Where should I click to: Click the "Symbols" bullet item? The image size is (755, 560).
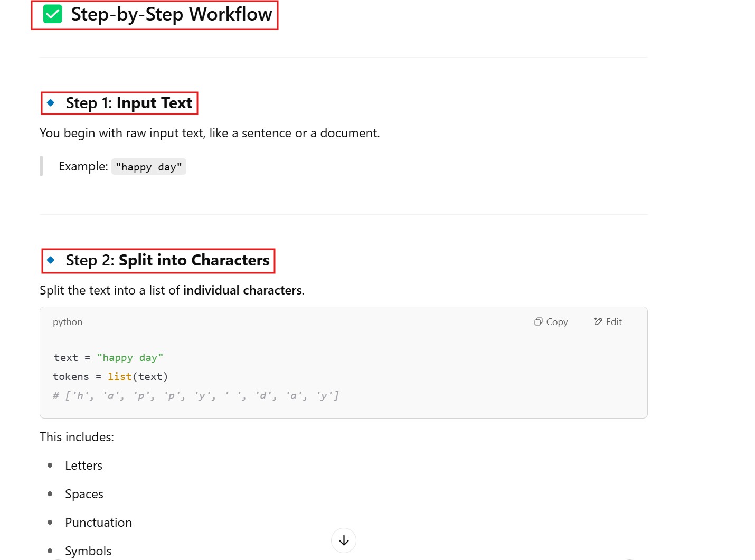(88, 550)
